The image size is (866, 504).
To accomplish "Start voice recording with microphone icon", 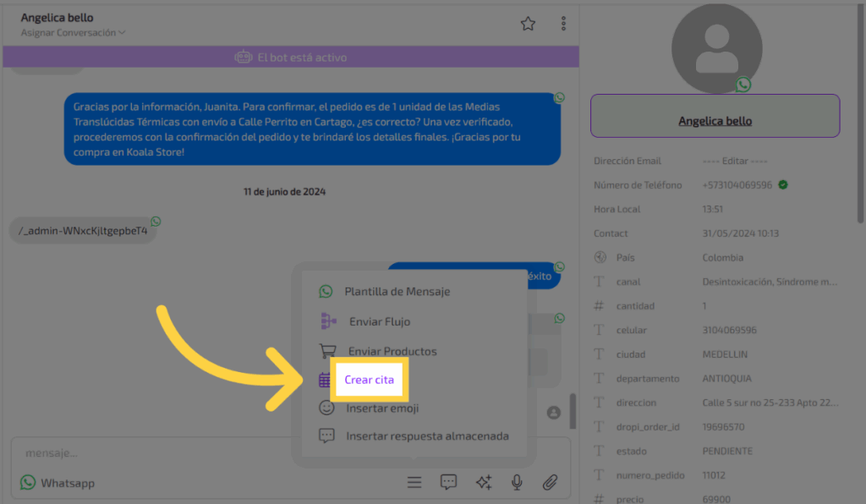I will tap(516, 482).
